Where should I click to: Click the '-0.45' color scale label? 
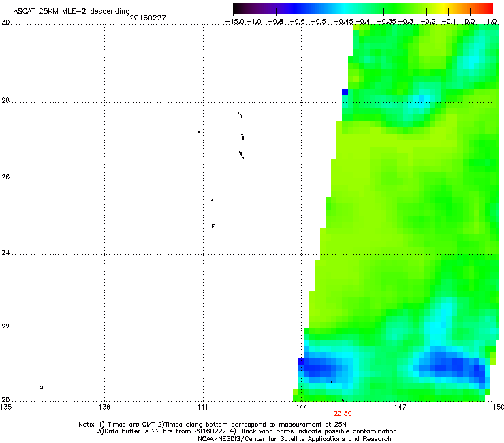344,22
